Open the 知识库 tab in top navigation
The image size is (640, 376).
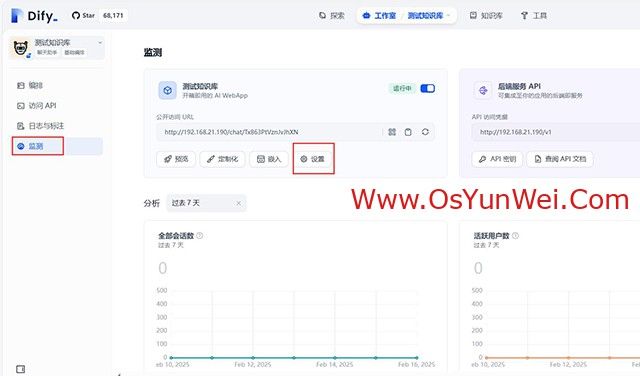point(486,16)
